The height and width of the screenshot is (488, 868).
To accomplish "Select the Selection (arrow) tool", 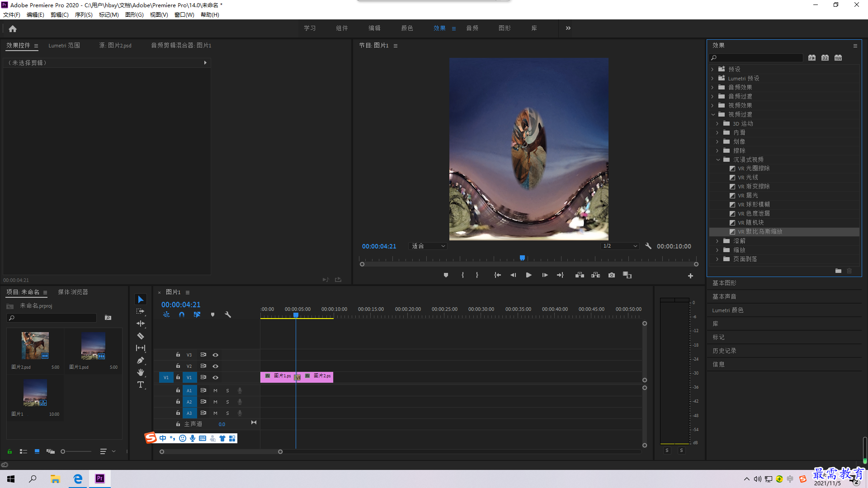I will [x=141, y=300].
